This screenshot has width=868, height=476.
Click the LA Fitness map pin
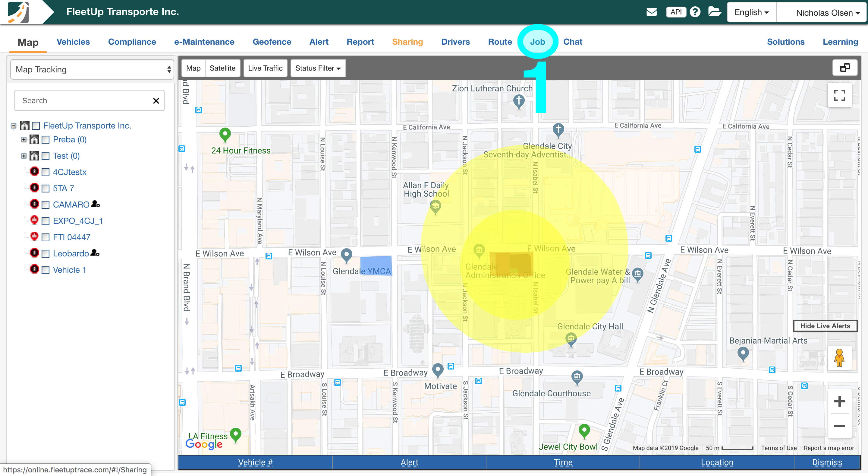[235, 435]
